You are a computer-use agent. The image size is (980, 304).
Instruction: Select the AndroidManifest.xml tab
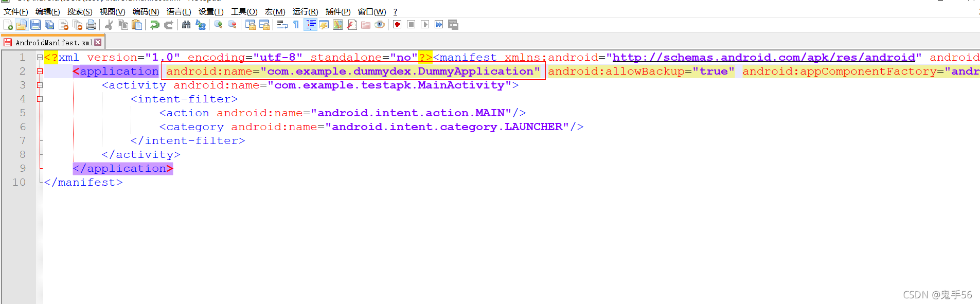click(x=54, y=43)
